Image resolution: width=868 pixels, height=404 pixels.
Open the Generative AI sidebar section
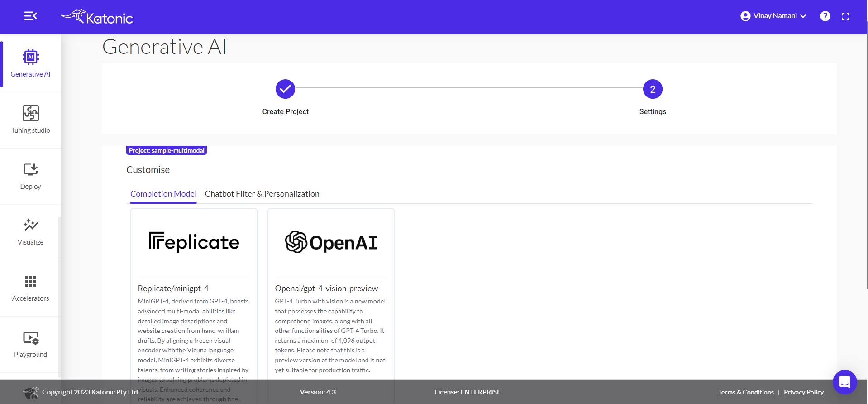pyautogui.click(x=30, y=63)
